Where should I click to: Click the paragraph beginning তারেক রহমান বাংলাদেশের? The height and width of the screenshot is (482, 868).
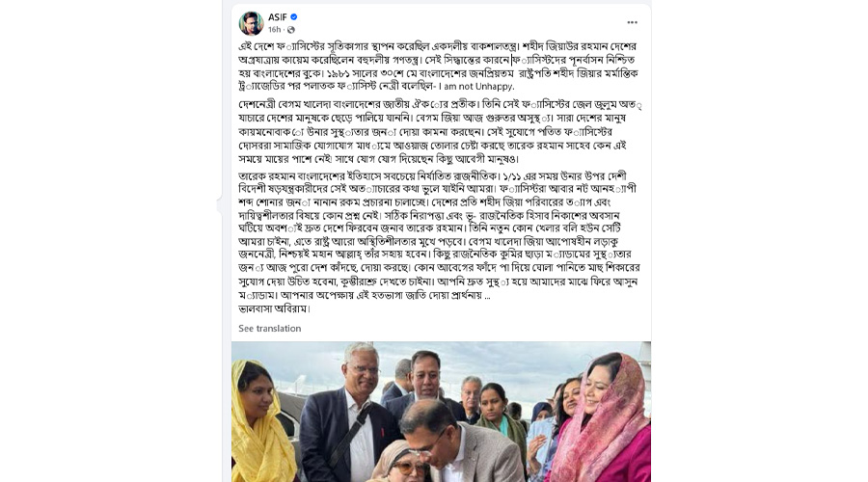click(439, 235)
